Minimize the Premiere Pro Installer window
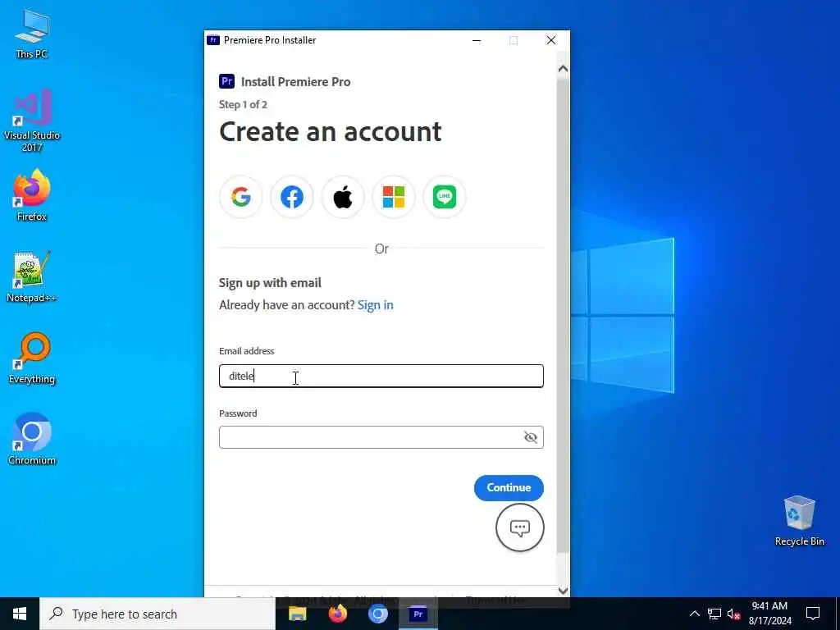 (477, 41)
